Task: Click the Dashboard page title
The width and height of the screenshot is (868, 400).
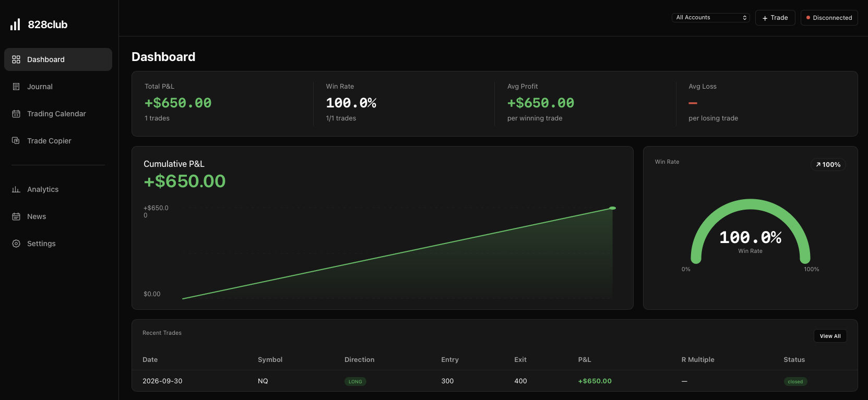Action: [163, 57]
